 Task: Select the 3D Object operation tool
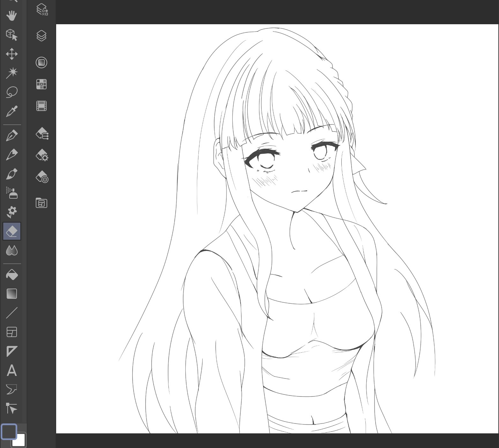[12, 34]
